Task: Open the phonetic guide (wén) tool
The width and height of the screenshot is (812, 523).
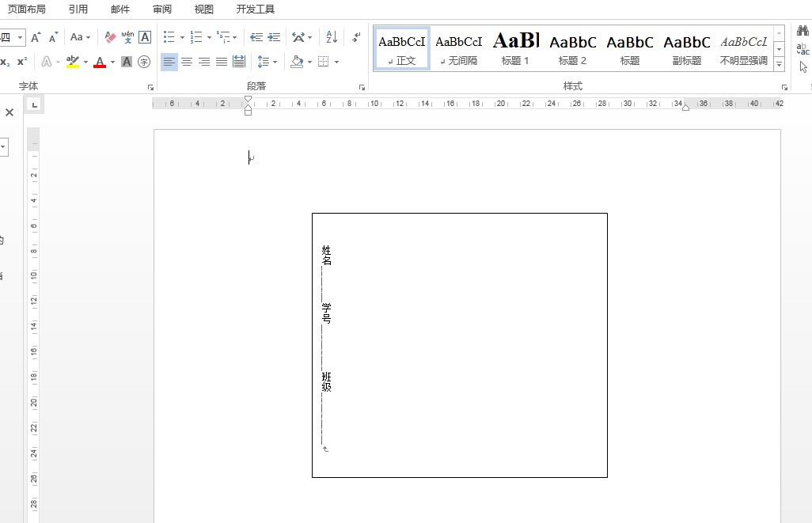Action: [127, 37]
